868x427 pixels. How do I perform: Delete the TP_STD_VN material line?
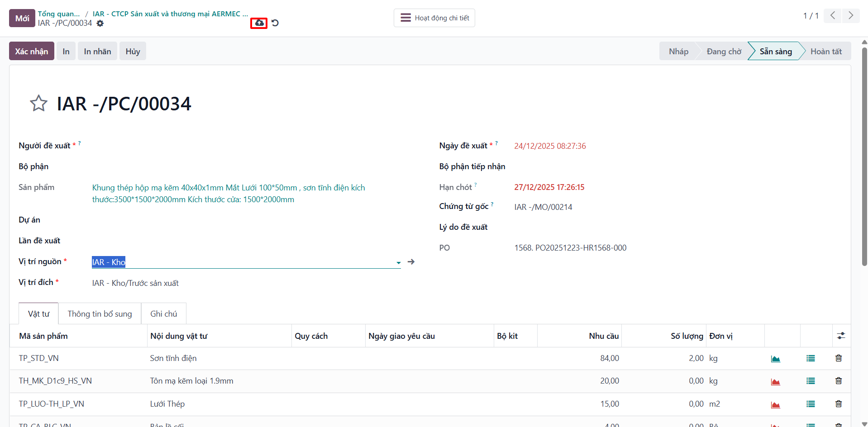(x=839, y=358)
